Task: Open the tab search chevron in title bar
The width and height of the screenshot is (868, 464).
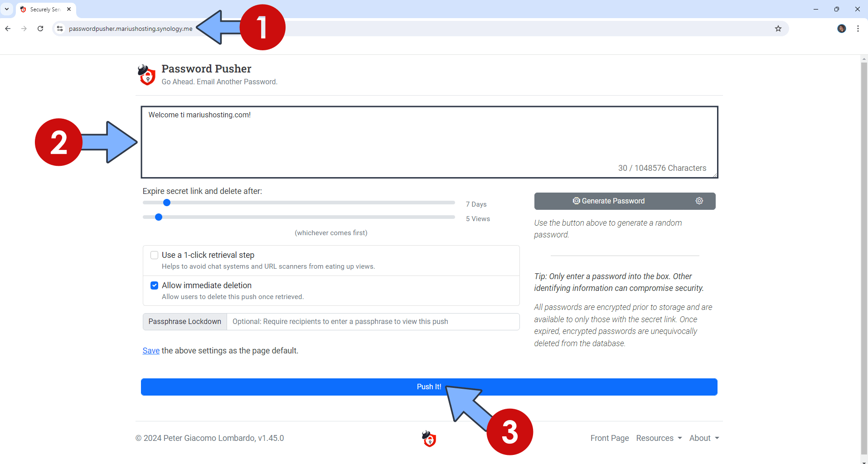Action: click(7, 9)
